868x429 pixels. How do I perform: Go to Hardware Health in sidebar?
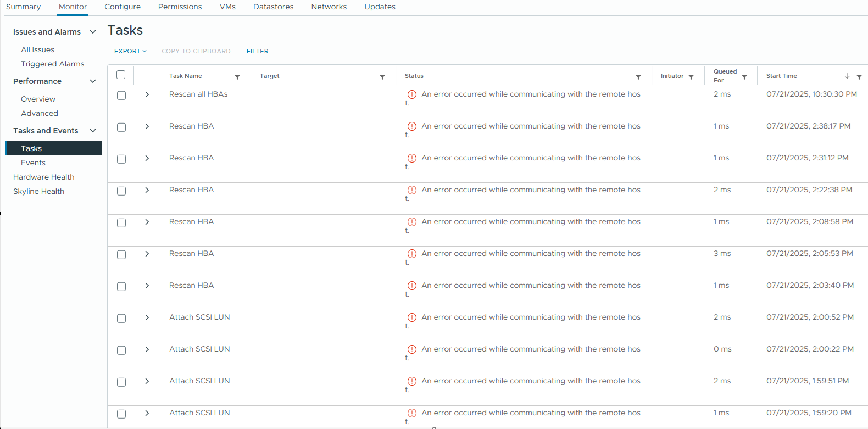click(44, 177)
